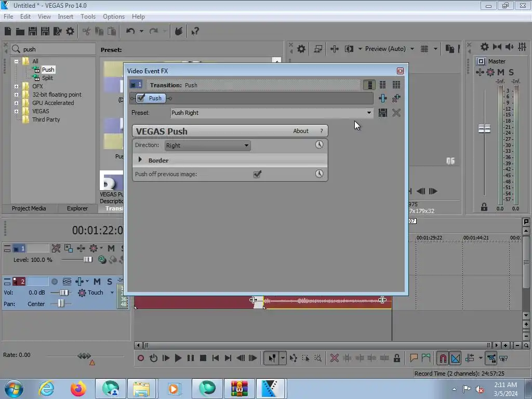
Task: Click track 1 Track FX icon
Action: click(x=81, y=248)
